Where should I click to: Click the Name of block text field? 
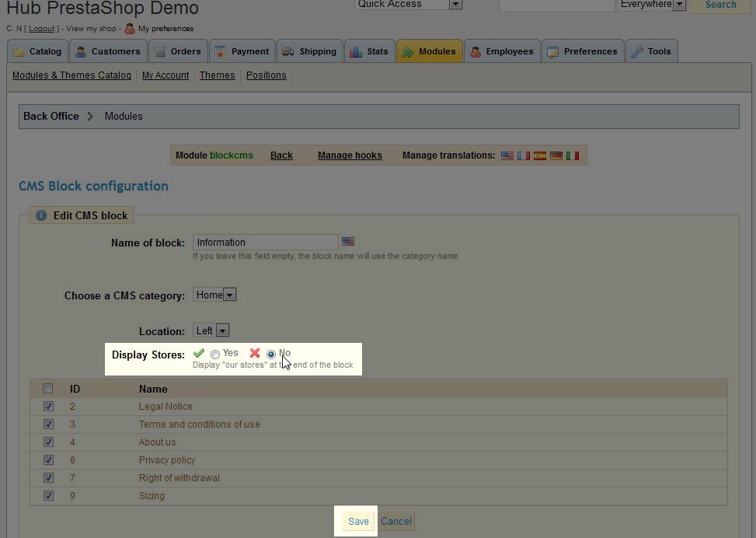point(265,242)
